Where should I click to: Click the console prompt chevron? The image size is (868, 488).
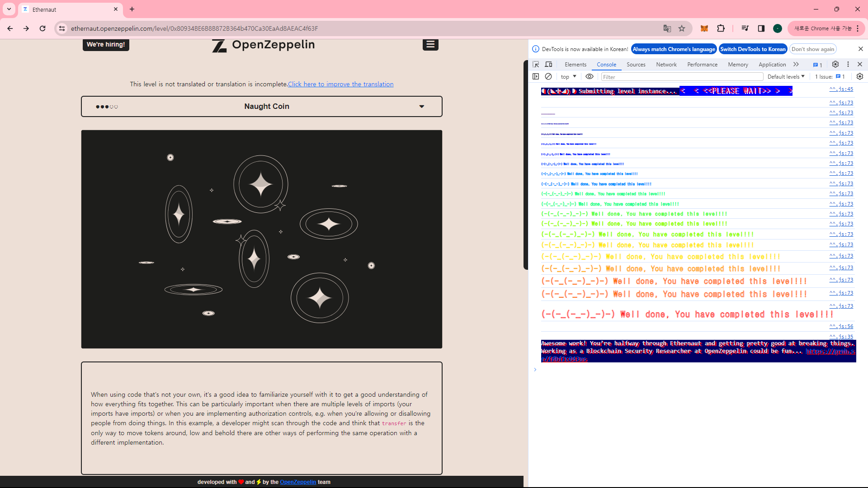[x=535, y=370]
